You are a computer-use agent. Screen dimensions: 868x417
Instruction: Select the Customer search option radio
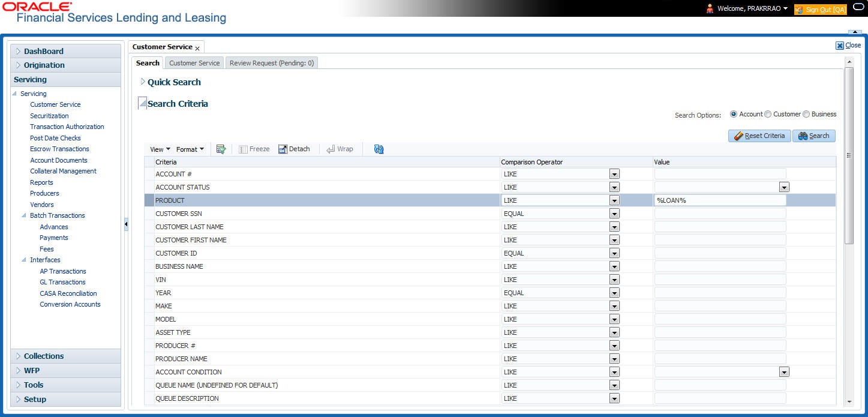(768, 114)
